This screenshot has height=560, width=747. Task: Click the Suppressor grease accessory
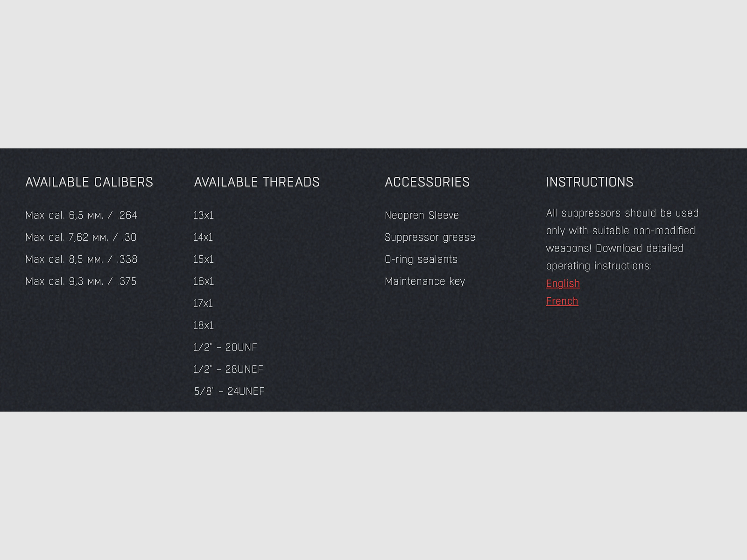point(430,238)
